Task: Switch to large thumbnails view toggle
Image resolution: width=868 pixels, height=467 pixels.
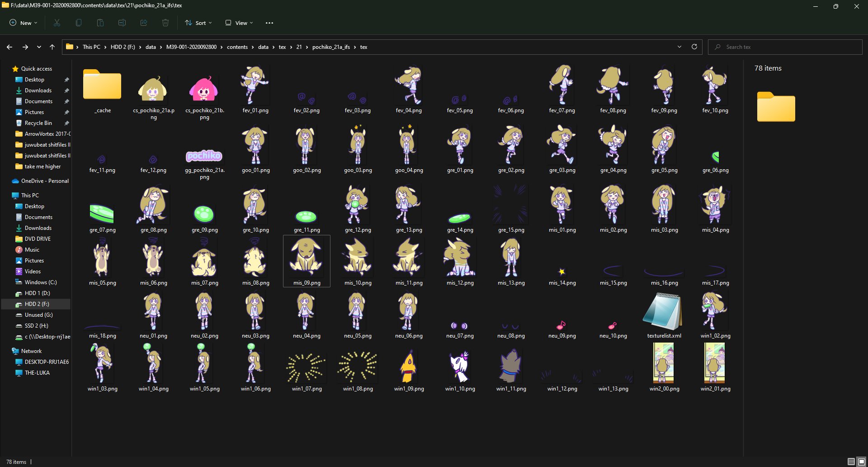Action: point(861,462)
